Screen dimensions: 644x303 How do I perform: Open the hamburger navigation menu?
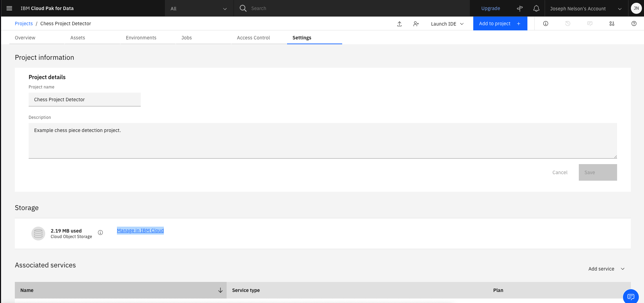coord(9,8)
